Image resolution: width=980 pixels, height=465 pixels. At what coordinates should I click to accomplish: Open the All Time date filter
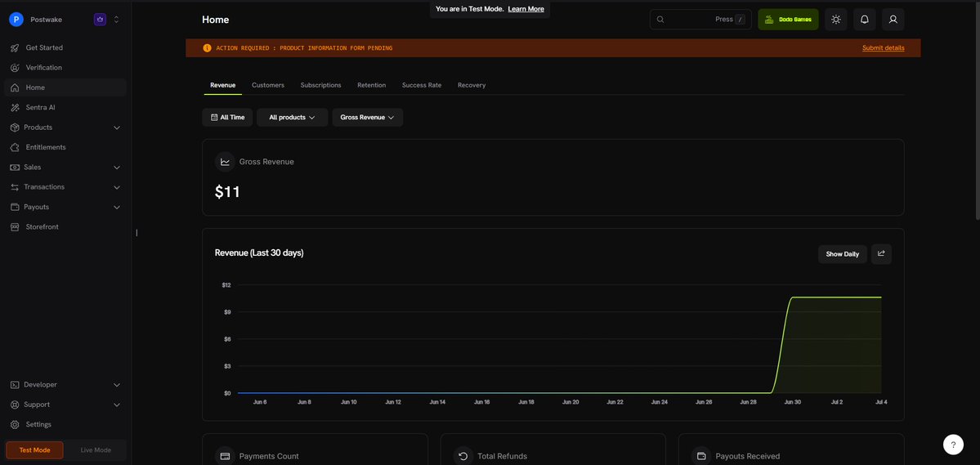click(x=227, y=118)
